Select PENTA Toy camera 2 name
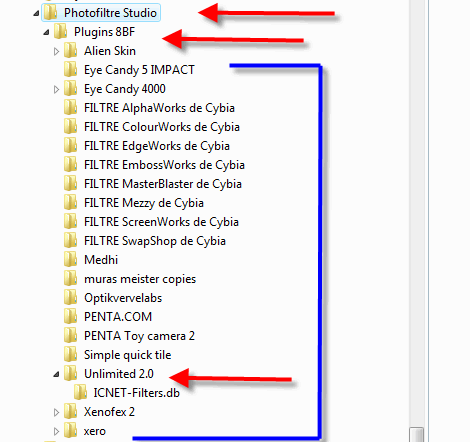Viewport: 470px width, 442px height. coord(139,336)
